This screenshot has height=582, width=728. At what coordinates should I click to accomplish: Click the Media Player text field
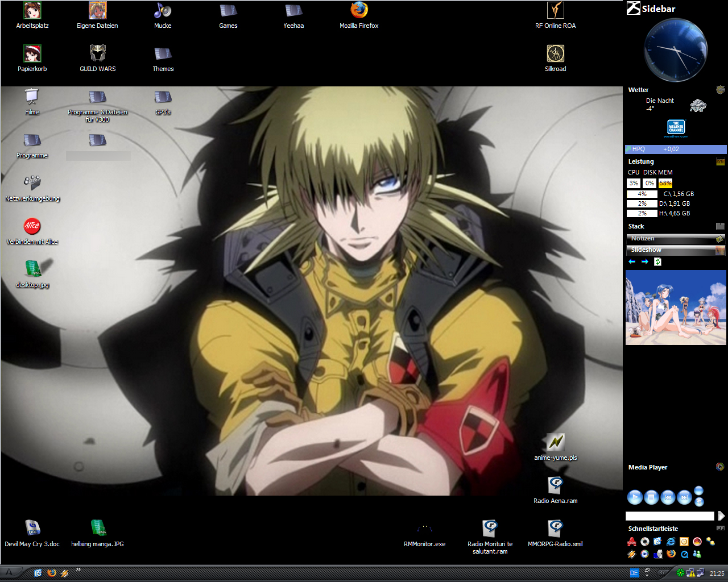click(x=669, y=516)
